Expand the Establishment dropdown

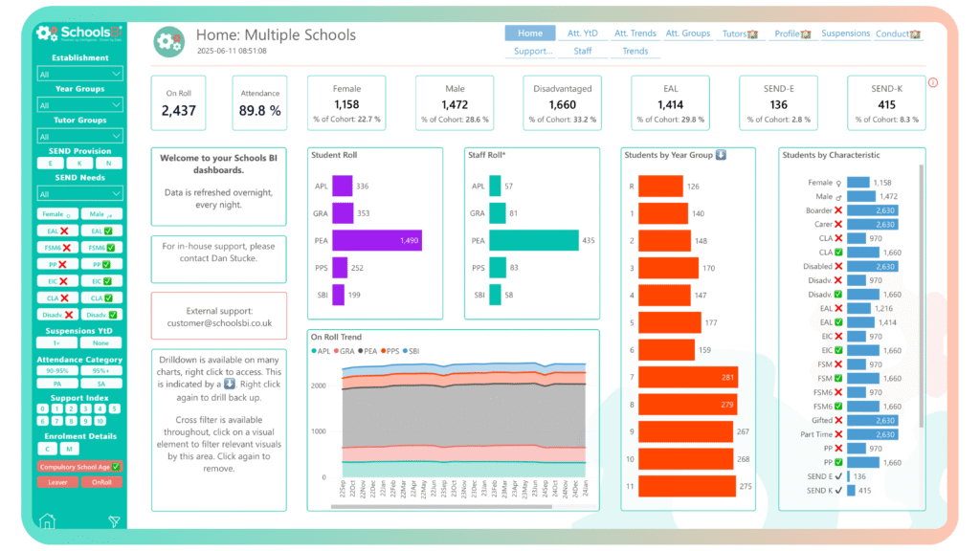coord(79,74)
